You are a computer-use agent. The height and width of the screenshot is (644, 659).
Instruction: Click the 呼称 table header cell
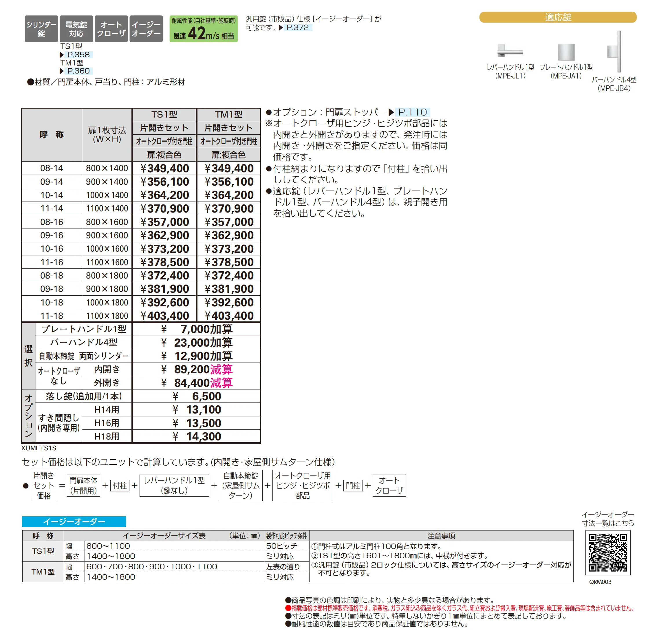[52, 135]
